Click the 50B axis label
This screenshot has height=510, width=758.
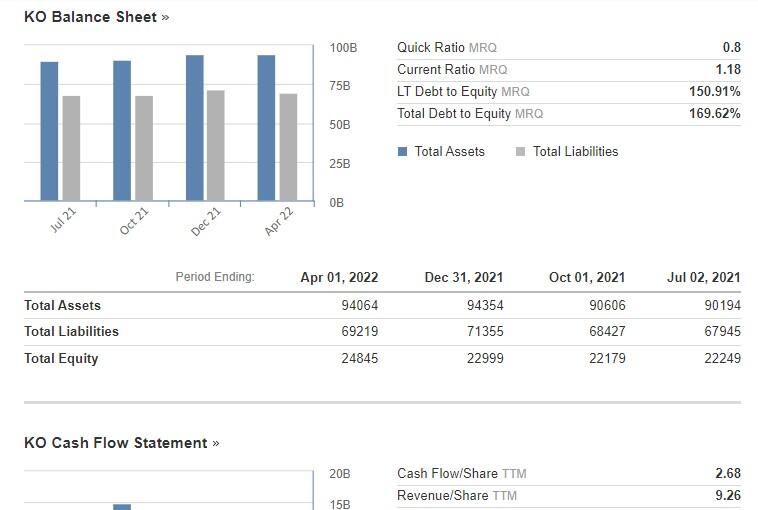[x=340, y=125]
